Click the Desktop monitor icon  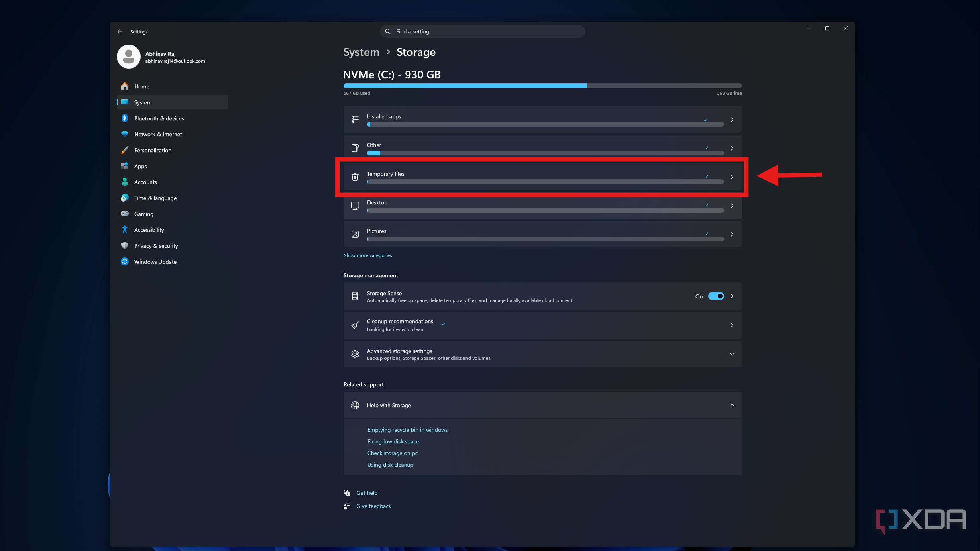(x=355, y=206)
